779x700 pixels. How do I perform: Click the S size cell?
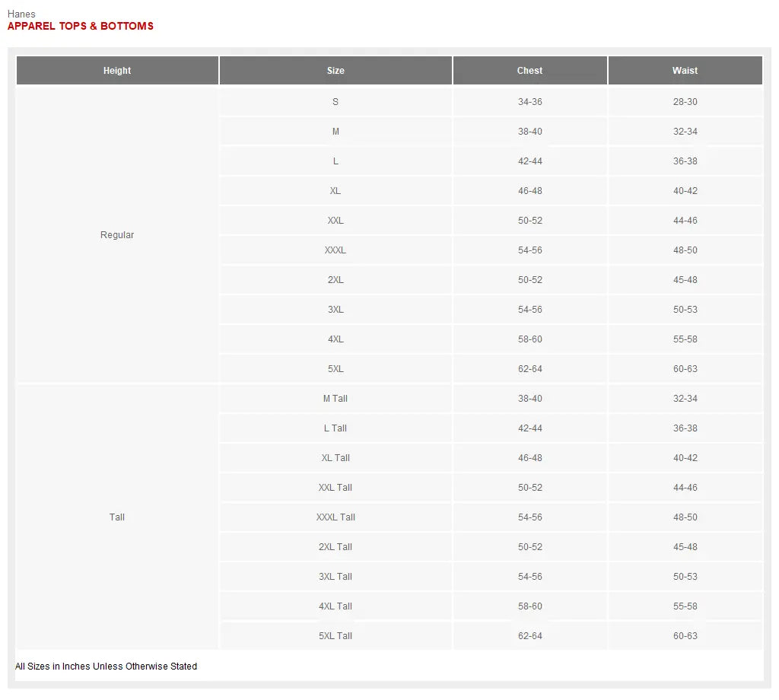tap(335, 102)
